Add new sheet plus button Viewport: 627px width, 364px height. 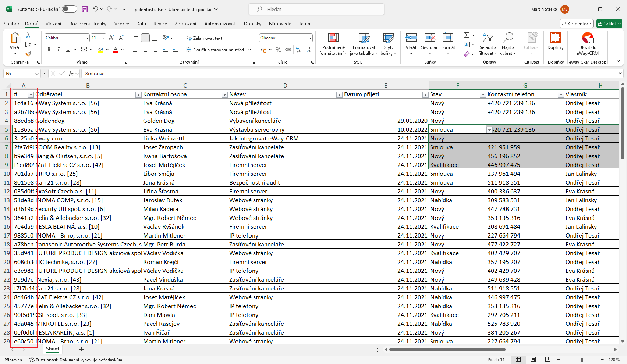(x=81, y=349)
